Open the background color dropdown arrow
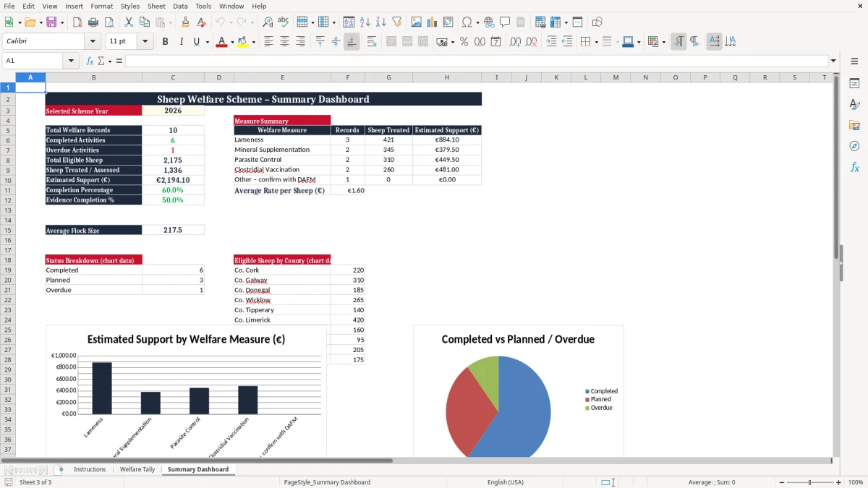Image resolution: width=868 pixels, height=488 pixels. 253,42
